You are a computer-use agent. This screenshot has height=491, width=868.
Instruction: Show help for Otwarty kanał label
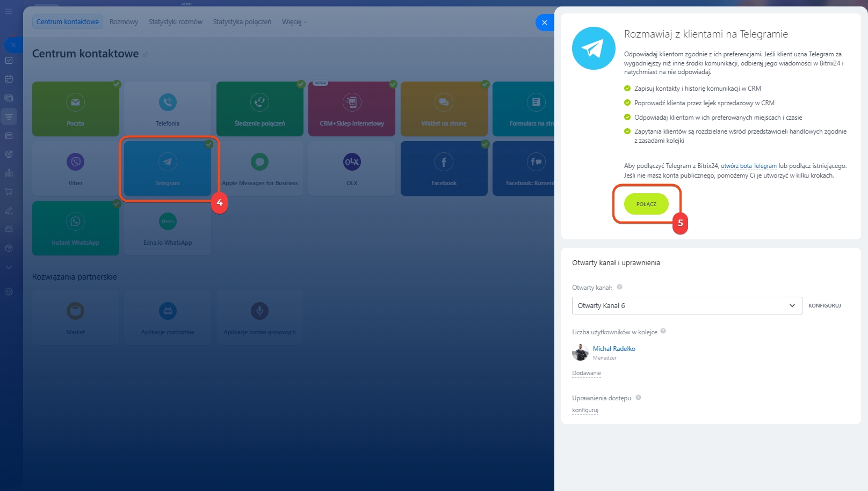[619, 287]
